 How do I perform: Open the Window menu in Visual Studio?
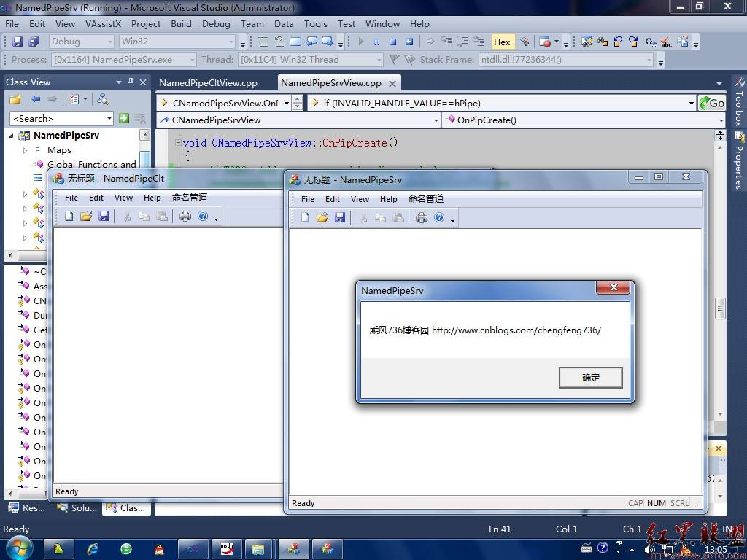click(x=382, y=24)
